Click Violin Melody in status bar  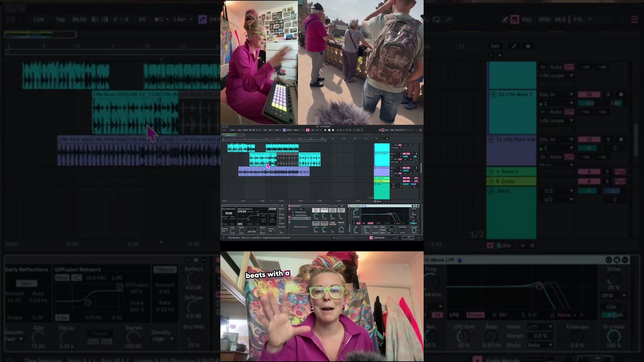[x=379, y=238]
